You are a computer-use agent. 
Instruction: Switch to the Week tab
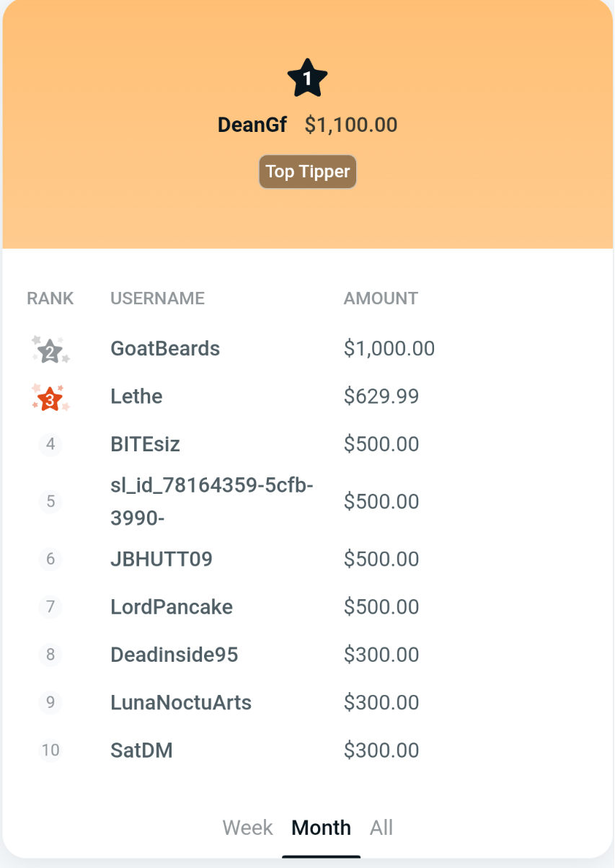click(247, 828)
